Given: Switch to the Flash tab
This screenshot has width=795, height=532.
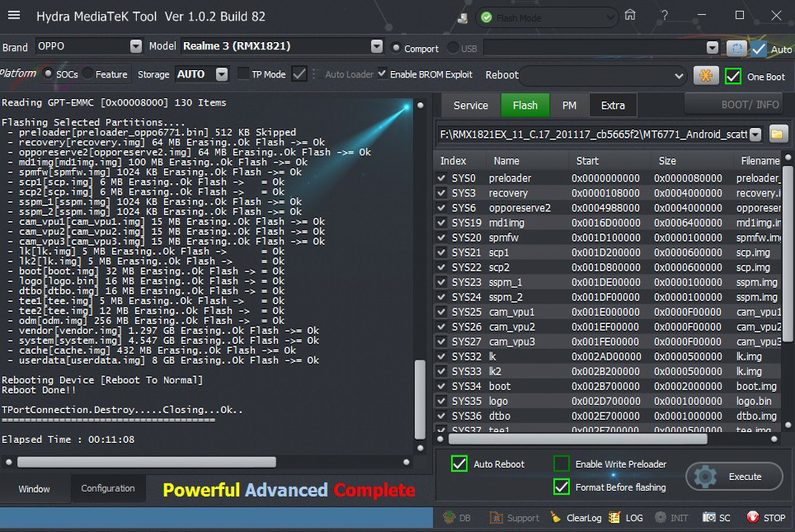Looking at the screenshot, I should point(525,105).
